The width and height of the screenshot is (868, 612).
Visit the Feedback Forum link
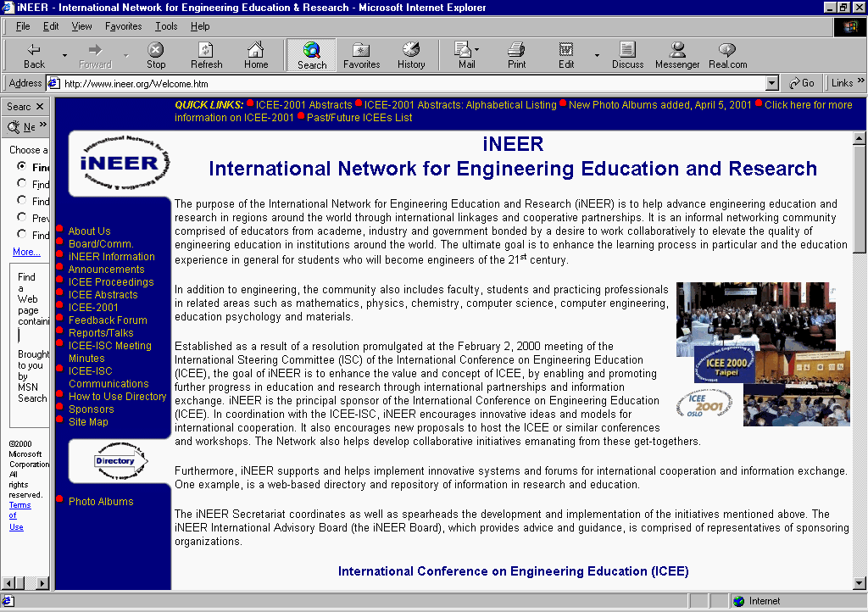(x=108, y=320)
